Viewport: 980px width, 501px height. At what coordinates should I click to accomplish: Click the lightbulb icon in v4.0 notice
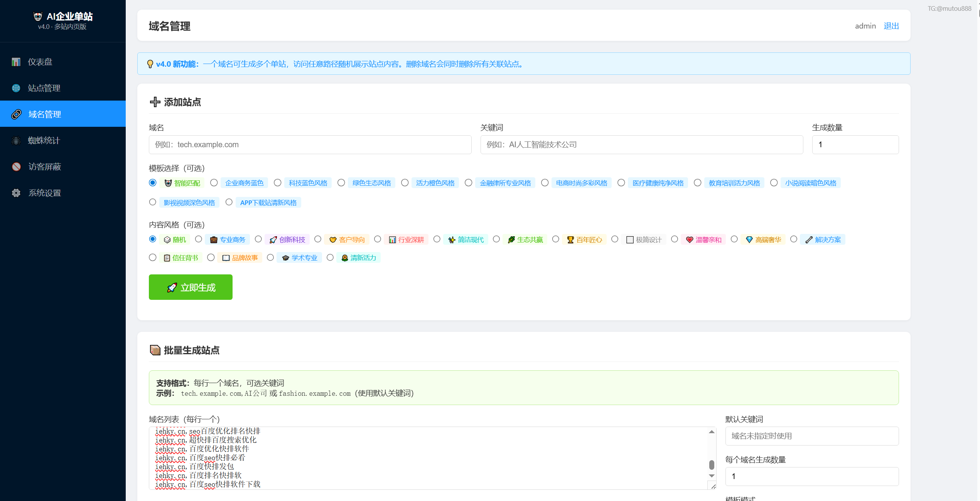[150, 64]
